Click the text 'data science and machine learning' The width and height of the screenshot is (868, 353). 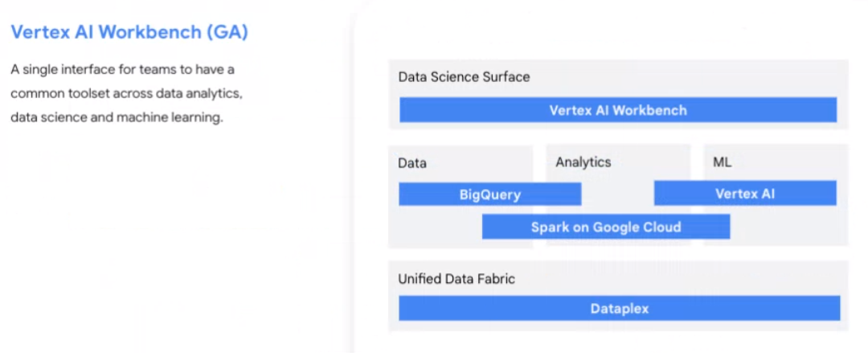(x=117, y=117)
